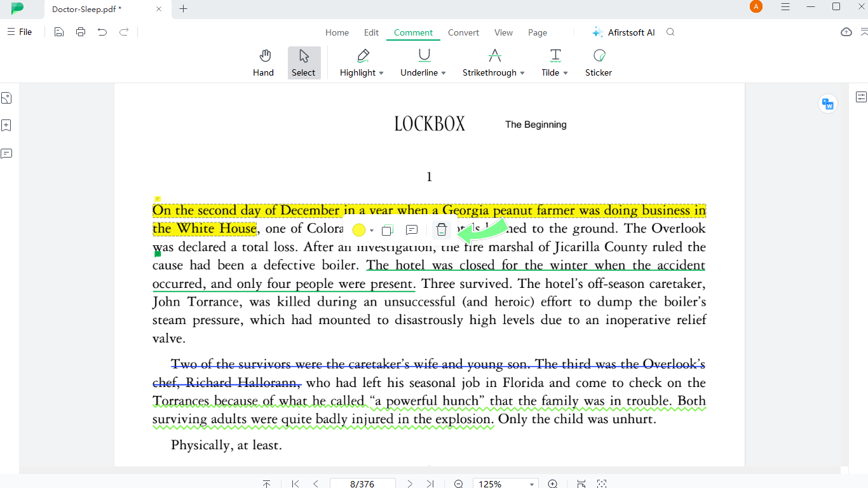This screenshot has height=488, width=868.
Task: Open the comments list panel in the sidebar
Action: click(x=6, y=153)
